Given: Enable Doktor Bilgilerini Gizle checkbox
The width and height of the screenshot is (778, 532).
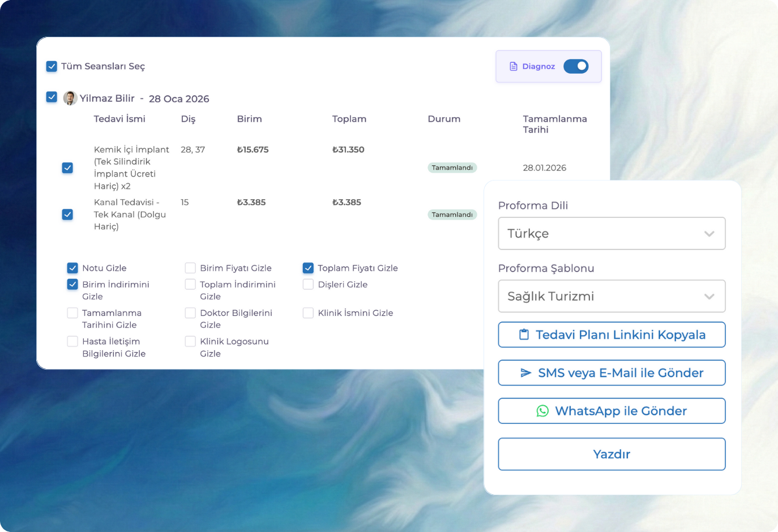Looking at the screenshot, I should point(190,313).
